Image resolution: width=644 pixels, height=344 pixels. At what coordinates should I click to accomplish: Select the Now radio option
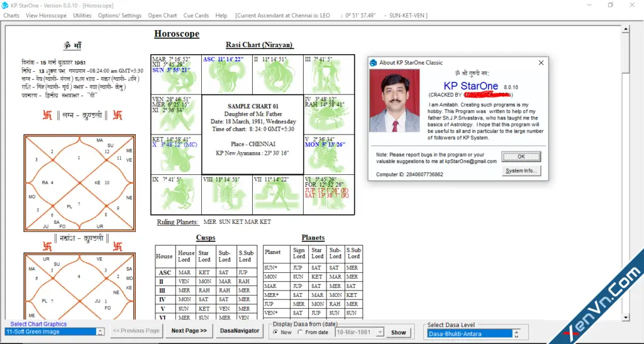click(x=282, y=333)
